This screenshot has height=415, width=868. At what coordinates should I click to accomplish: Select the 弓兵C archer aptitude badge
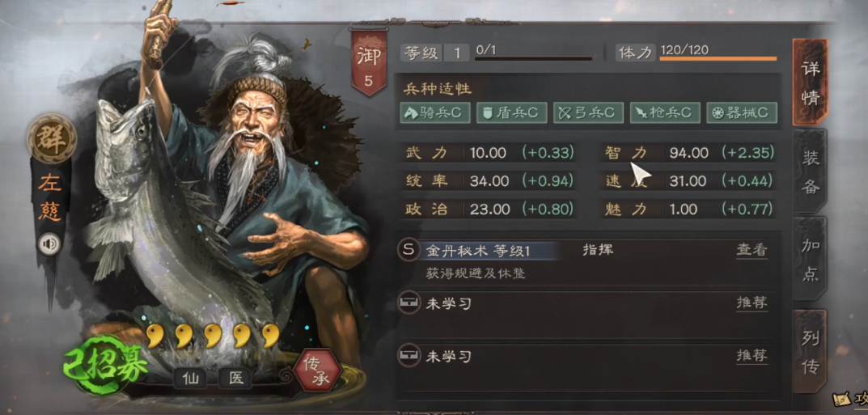588,113
